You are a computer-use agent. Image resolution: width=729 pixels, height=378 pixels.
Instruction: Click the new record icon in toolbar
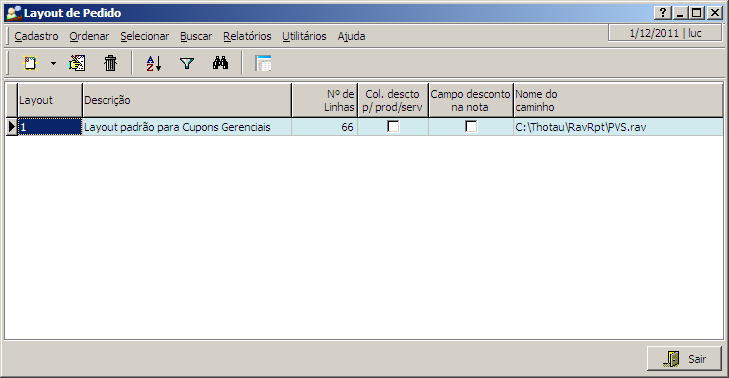pyautogui.click(x=30, y=63)
